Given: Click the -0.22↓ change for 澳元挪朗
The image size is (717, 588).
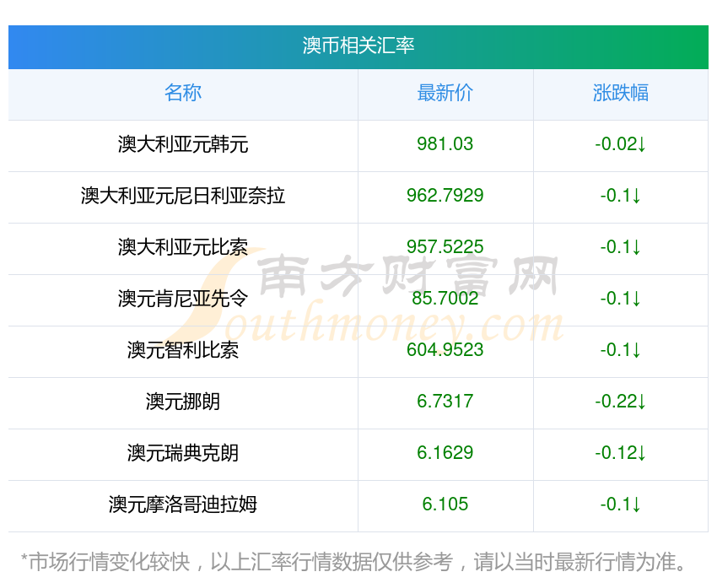Looking at the screenshot, I should (621, 402).
